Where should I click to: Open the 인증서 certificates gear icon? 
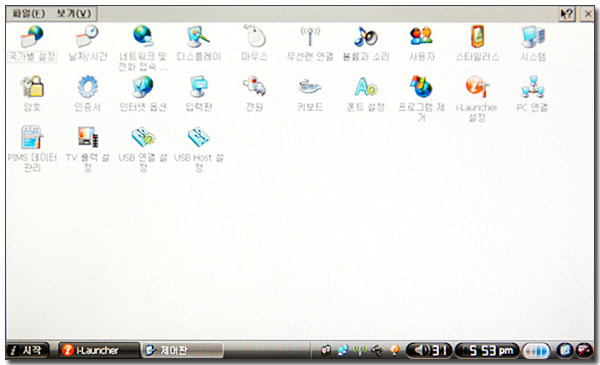coord(87,86)
